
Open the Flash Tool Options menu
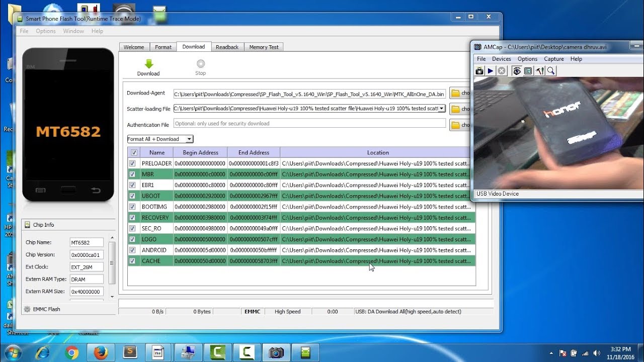[x=46, y=31]
